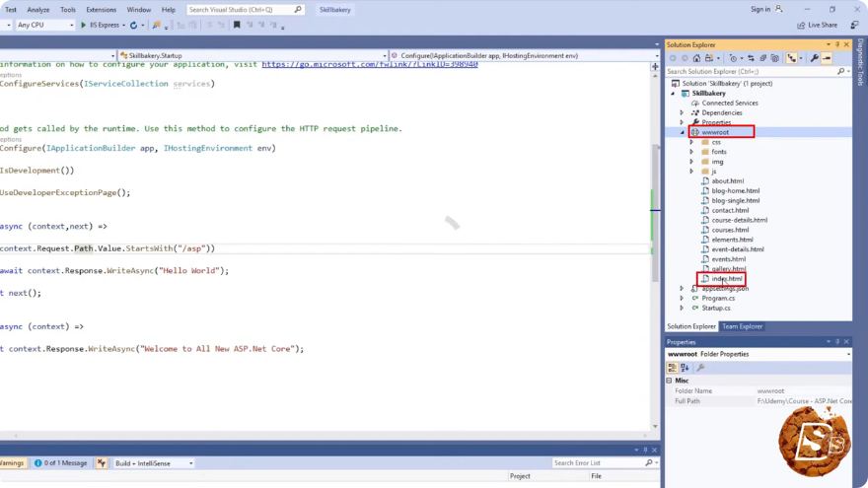The image size is (868, 488).
Task: Open the Window menu
Action: [138, 10]
